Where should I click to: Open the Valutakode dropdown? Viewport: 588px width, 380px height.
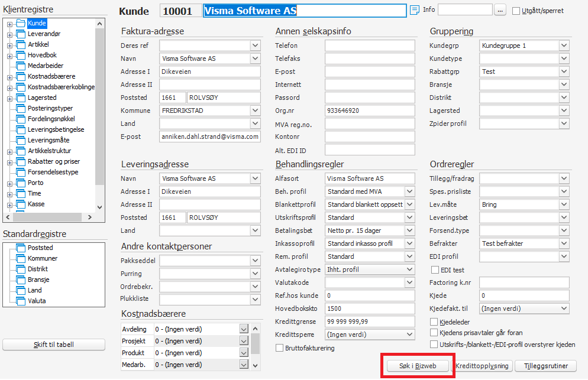click(410, 282)
